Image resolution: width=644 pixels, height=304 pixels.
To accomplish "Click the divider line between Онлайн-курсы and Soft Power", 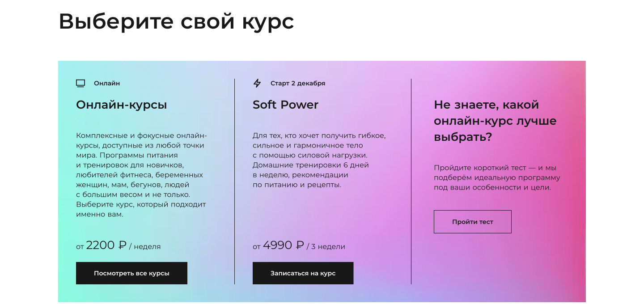I will (234, 182).
